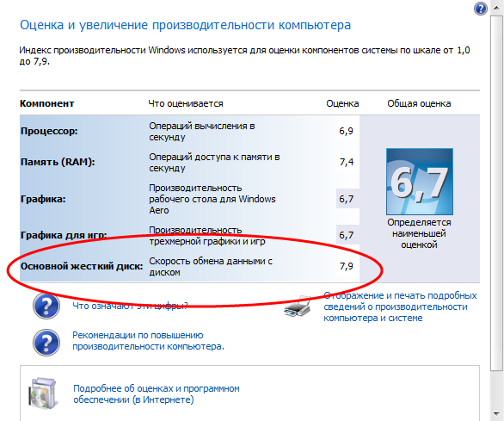Open 'Что означают эти цифры?' link
The width and height of the screenshot is (504, 421).
point(130,306)
